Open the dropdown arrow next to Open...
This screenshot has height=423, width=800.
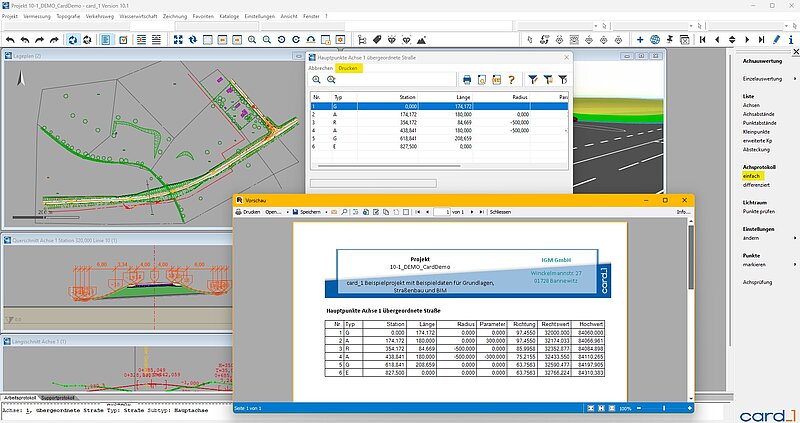287,212
